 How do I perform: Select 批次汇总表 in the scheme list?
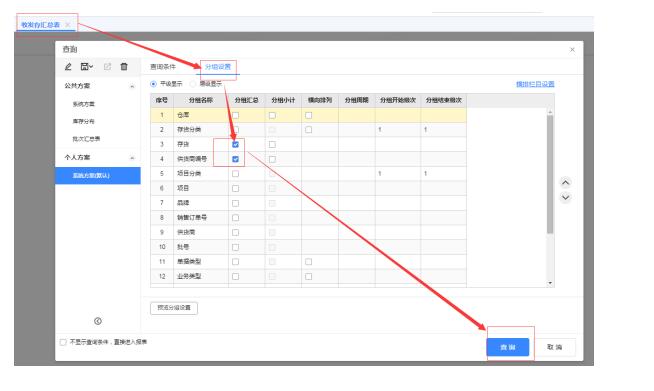click(x=86, y=139)
